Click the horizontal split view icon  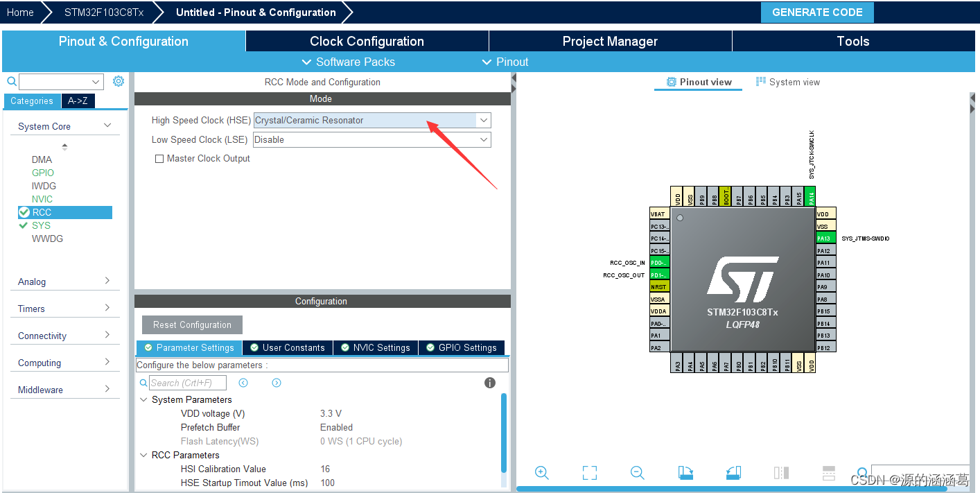(x=829, y=473)
